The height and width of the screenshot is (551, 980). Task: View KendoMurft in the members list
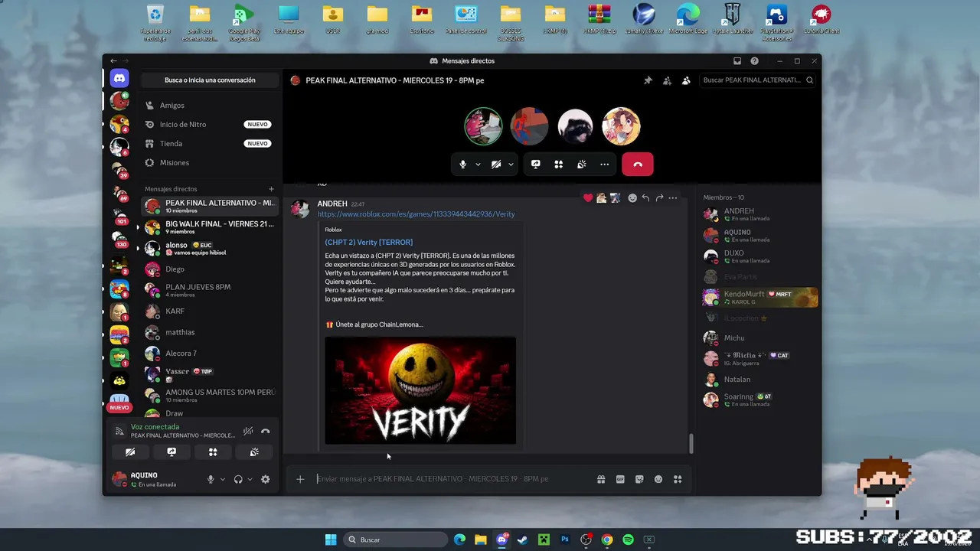pyautogui.click(x=760, y=297)
